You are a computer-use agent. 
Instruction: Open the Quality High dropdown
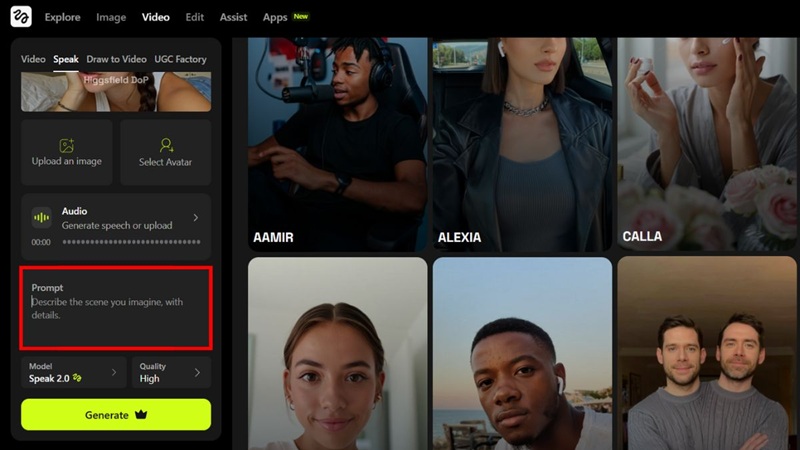171,372
